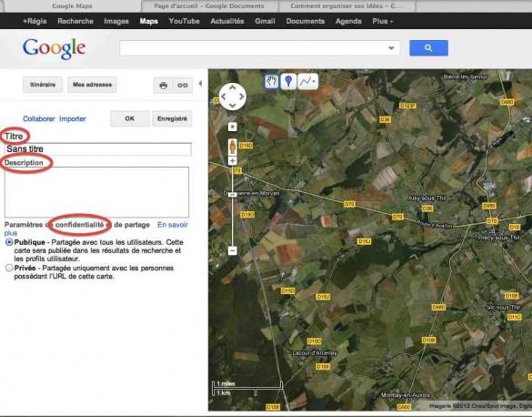Open +Régis in the top bar
The image size is (532, 417).
35,21
